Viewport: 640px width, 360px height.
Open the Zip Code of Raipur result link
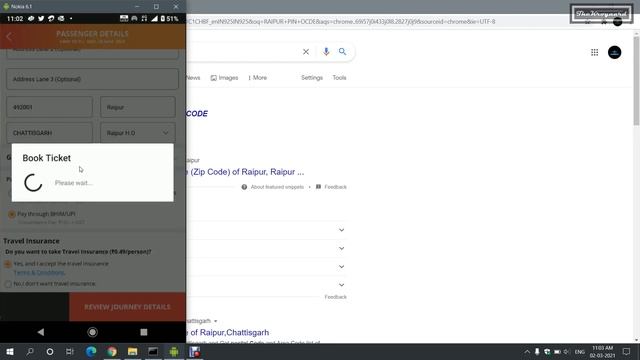[x=245, y=172]
